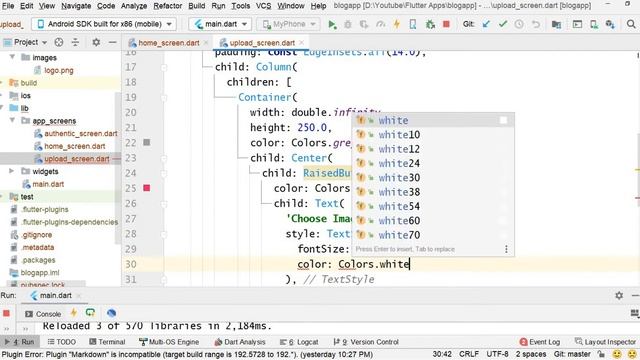Click the Git update project arrow
The width and height of the screenshot is (640, 360).
click(x=486, y=24)
